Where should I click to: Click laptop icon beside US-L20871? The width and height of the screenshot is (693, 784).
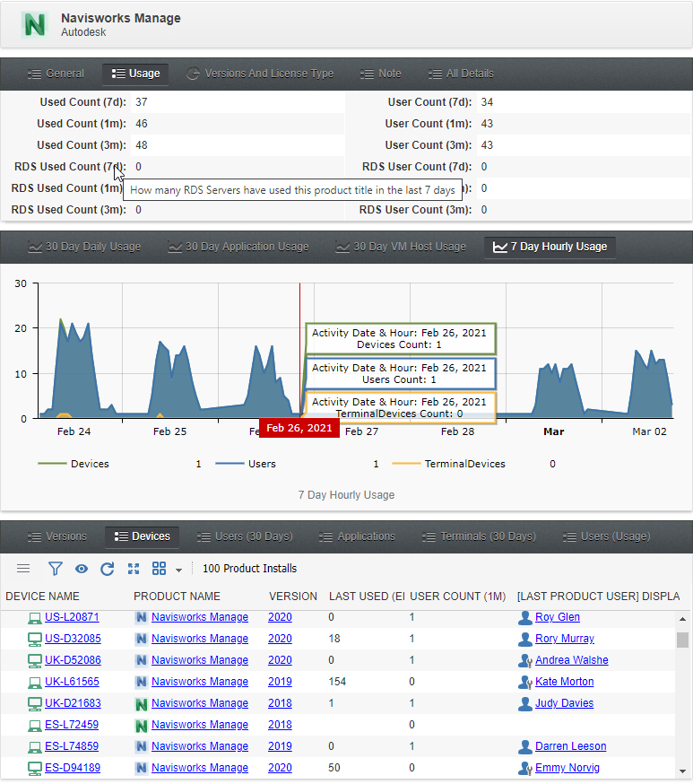(34, 618)
